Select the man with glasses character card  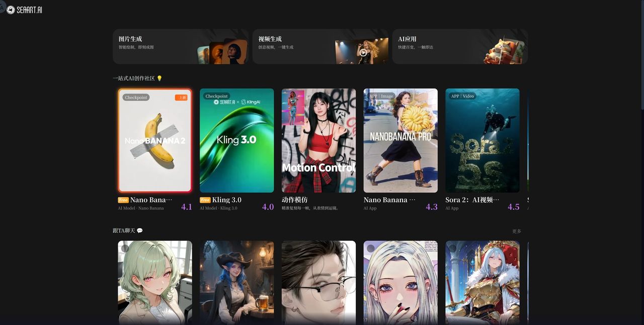point(318,282)
